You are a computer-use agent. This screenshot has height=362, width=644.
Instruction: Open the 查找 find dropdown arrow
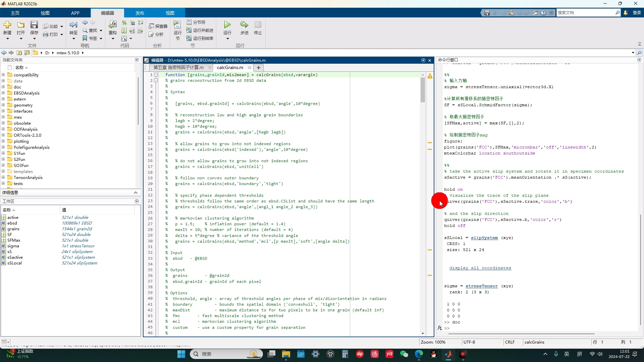[x=101, y=31]
